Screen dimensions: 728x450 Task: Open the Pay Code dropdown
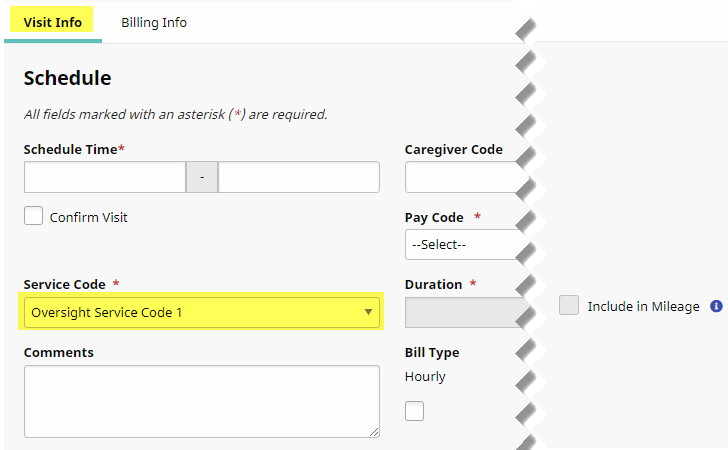click(x=464, y=244)
